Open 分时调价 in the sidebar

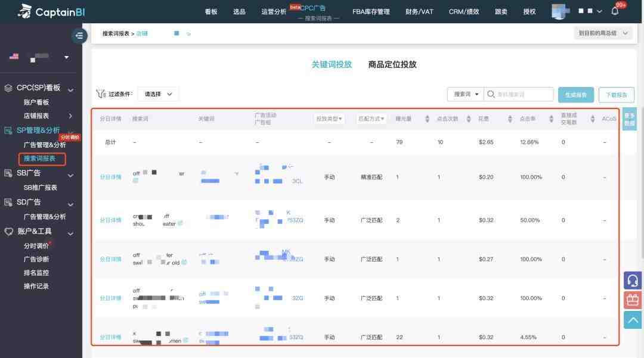[x=36, y=245]
